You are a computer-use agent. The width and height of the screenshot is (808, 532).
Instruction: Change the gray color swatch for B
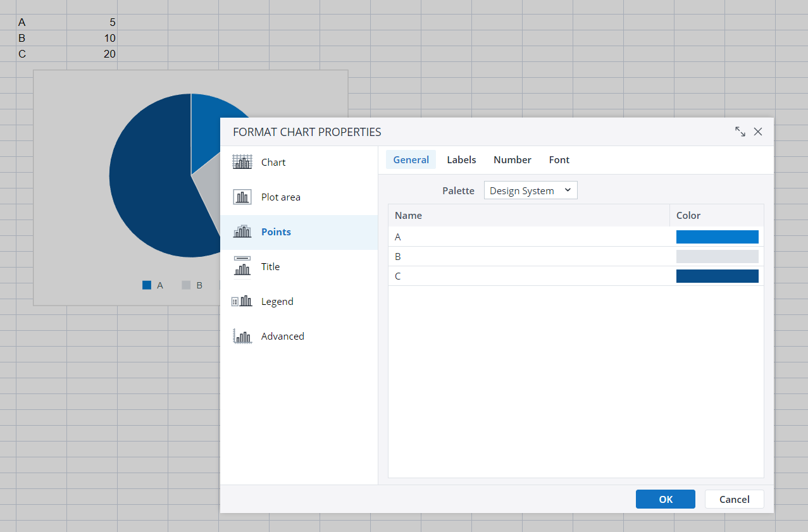coord(717,256)
